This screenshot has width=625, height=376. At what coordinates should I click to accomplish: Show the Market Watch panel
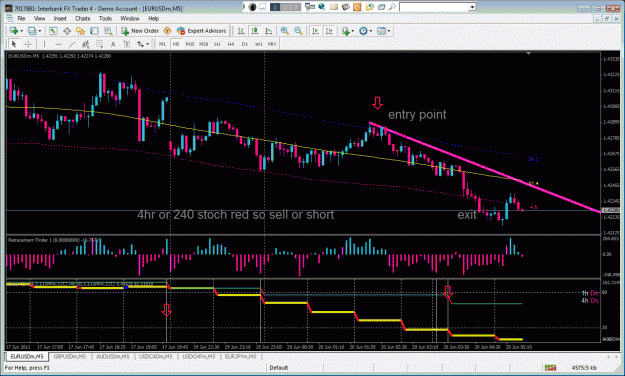click(x=53, y=31)
